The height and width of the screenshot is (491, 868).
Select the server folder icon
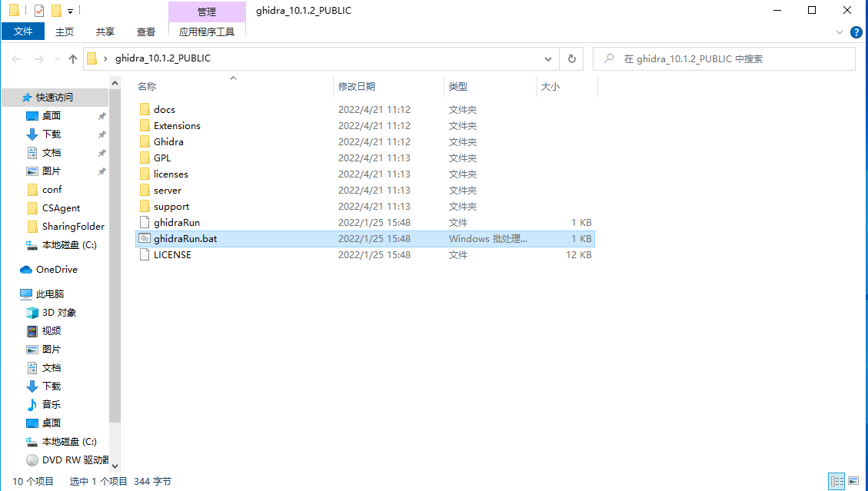[x=145, y=190]
